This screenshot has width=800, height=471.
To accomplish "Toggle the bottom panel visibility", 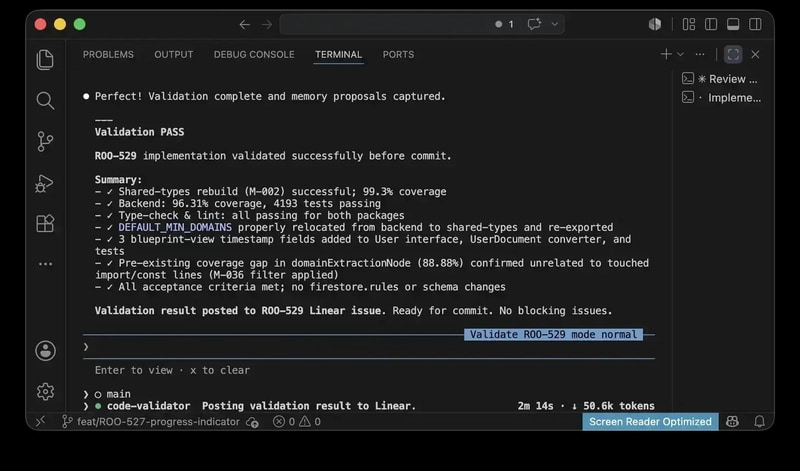I will pyautogui.click(x=733, y=24).
